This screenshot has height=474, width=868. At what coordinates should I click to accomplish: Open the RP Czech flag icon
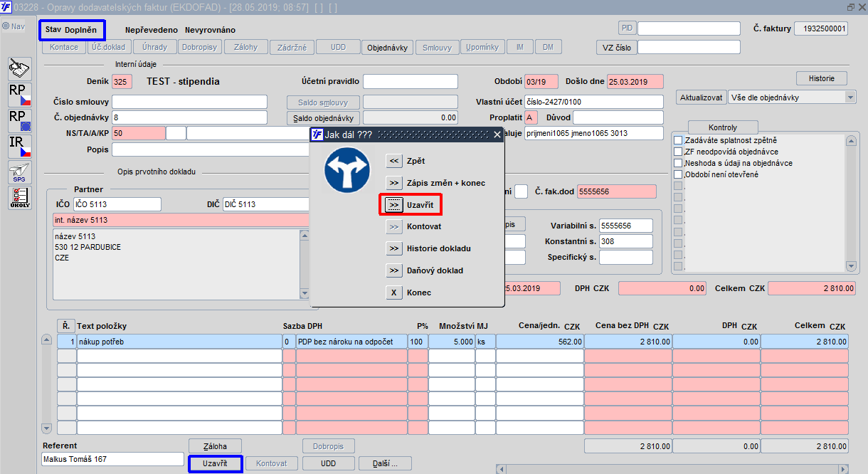pyautogui.click(x=19, y=95)
